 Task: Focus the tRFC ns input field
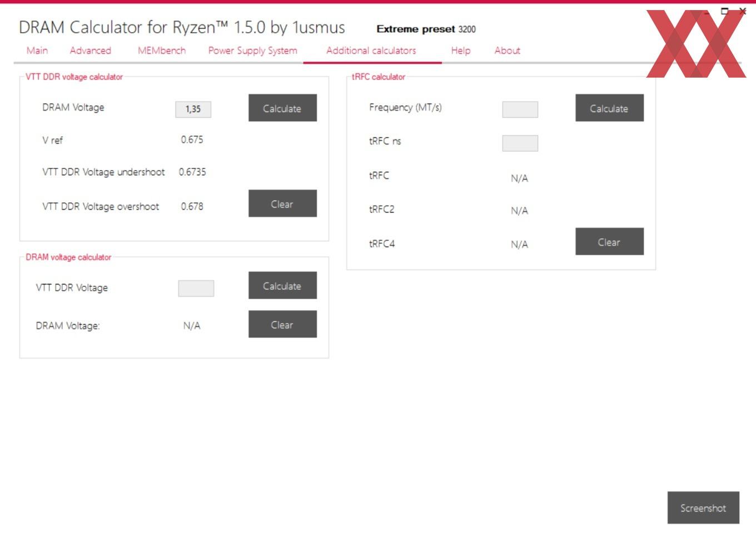pyautogui.click(x=520, y=143)
